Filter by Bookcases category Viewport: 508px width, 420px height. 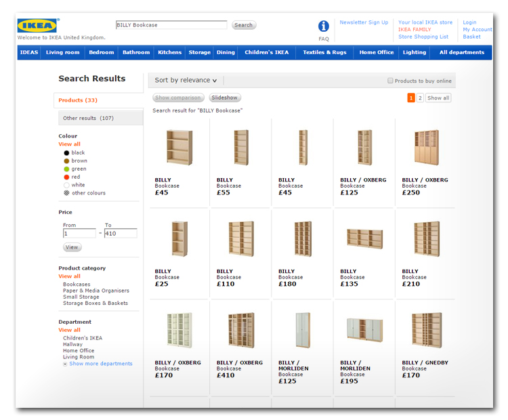pyautogui.click(x=77, y=285)
